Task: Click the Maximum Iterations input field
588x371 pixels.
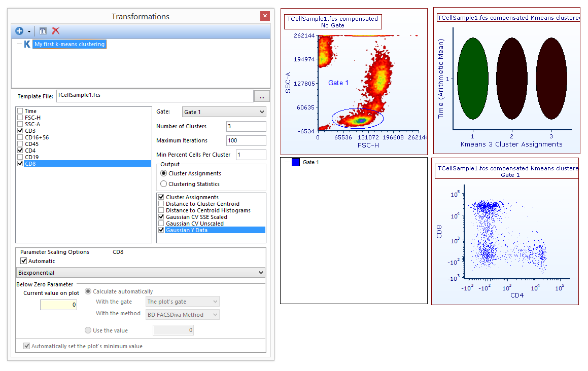Action: tap(246, 140)
